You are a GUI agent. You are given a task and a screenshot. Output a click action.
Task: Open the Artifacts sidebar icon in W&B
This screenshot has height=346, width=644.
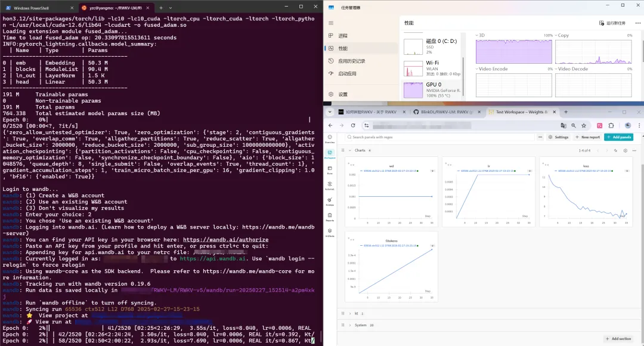click(x=330, y=233)
